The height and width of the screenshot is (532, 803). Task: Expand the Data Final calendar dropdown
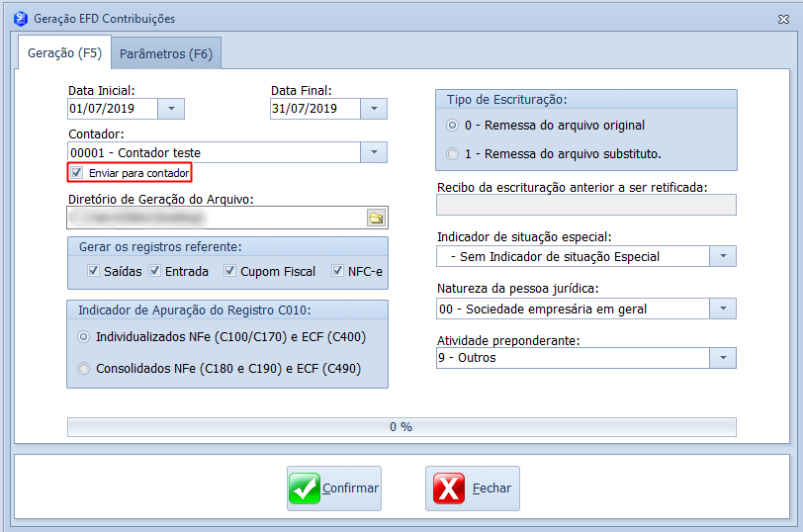coord(374,109)
